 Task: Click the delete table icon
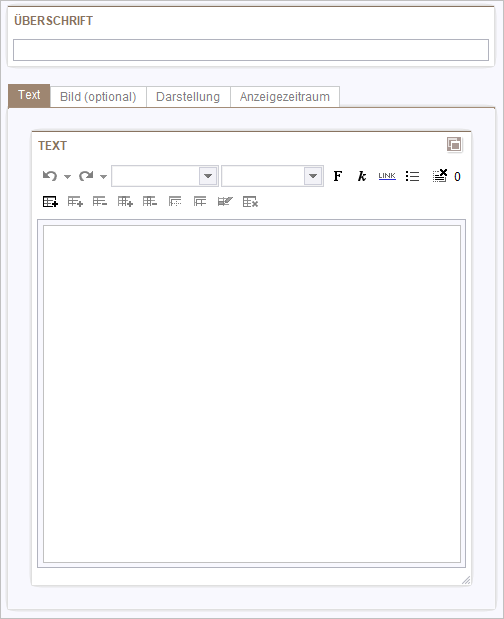250,202
